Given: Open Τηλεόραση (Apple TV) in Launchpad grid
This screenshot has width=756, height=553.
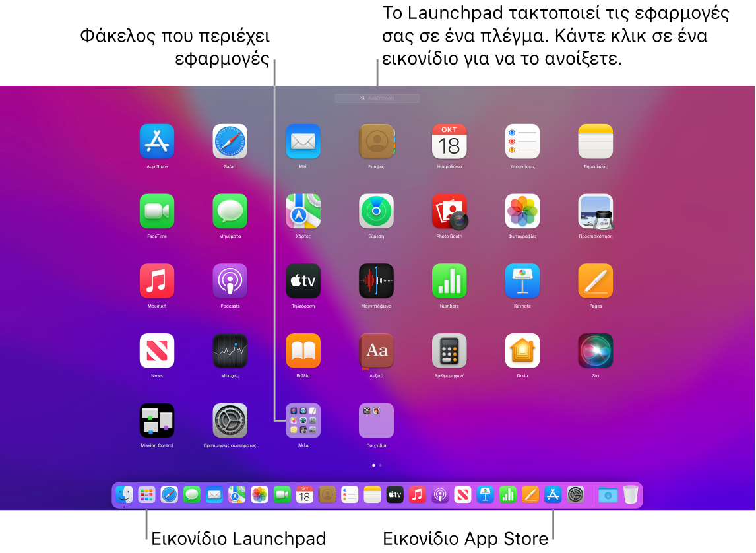Looking at the screenshot, I should pyautogui.click(x=303, y=280).
